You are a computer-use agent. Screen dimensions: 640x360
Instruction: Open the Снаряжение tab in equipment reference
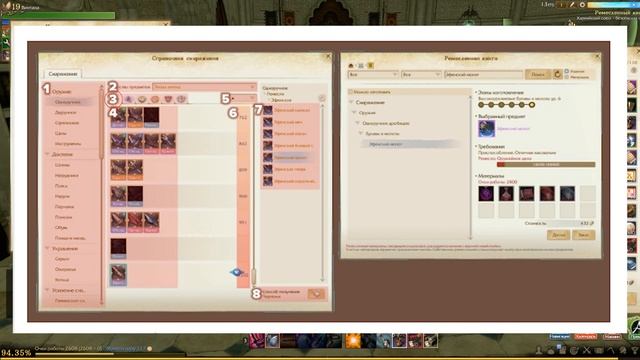[x=63, y=74]
